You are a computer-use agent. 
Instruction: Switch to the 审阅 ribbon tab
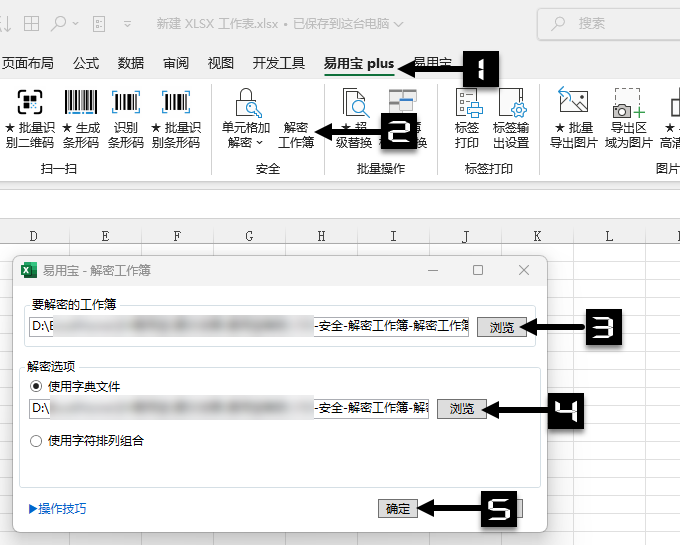176,63
